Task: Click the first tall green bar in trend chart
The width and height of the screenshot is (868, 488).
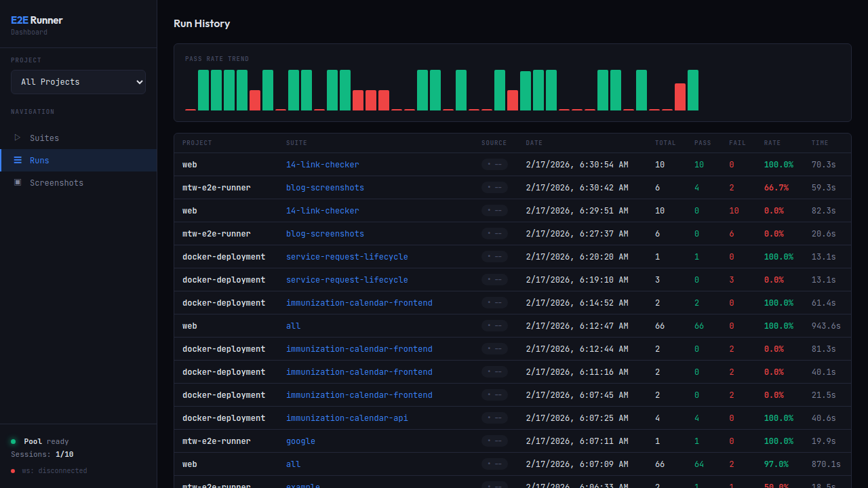Action: pos(203,90)
